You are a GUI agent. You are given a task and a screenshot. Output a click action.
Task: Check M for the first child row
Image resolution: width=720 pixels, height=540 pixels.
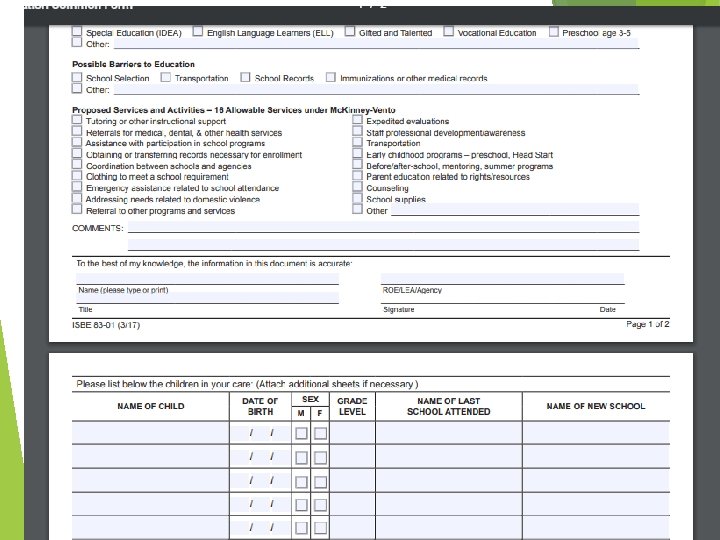pos(301,433)
